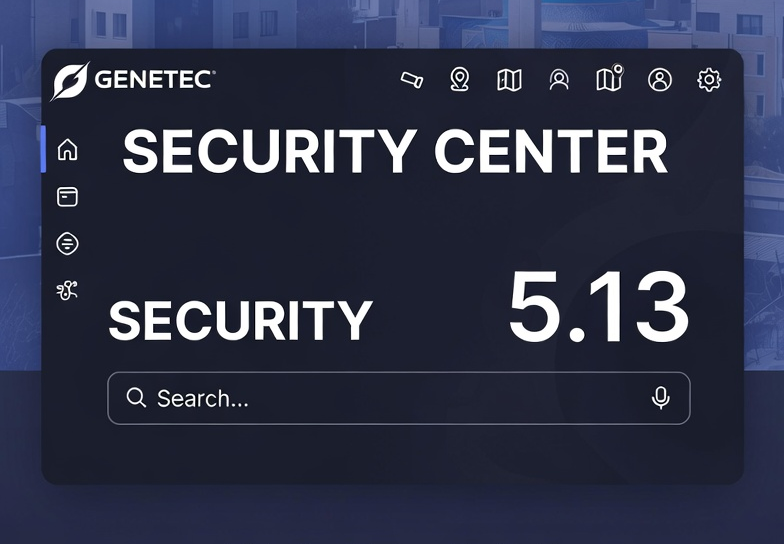Viewport: 784px width, 544px height.
Task: Open the folded map icon
Action: 509,80
